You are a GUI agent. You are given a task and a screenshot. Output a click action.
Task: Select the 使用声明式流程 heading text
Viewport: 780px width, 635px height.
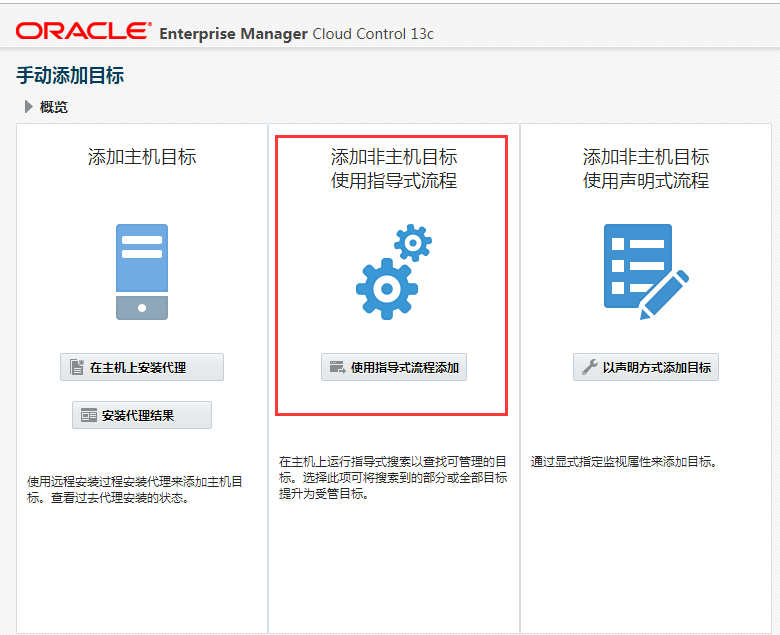646,181
